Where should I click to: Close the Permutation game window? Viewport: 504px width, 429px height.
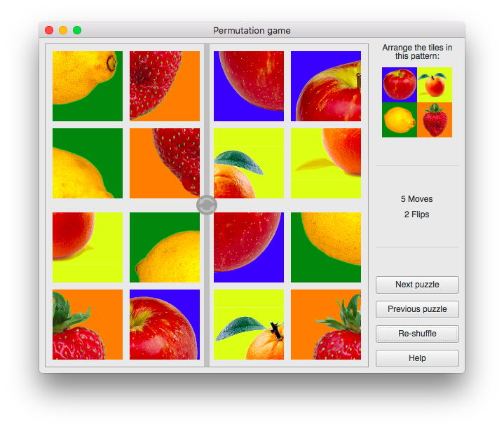point(49,30)
